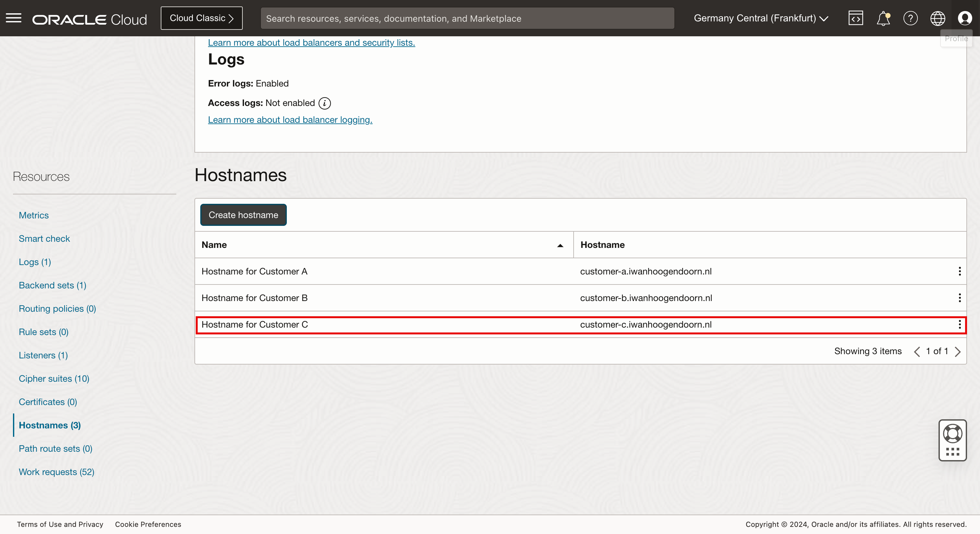Open actions menu for Customer C hostname
Image resolution: width=980 pixels, height=534 pixels.
pos(960,324)
